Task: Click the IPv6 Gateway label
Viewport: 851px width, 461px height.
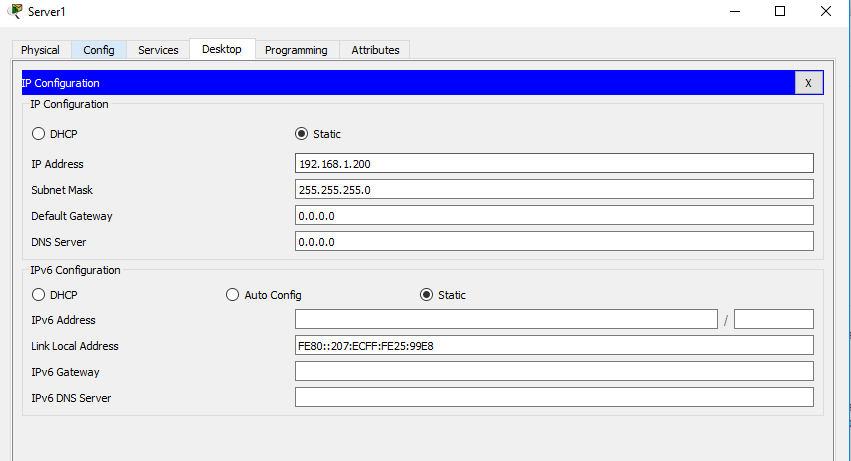Action: click(65, 372)
